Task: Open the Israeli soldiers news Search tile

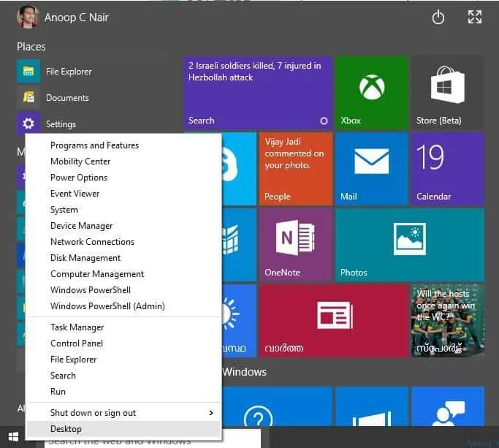Action: [257, 93]
